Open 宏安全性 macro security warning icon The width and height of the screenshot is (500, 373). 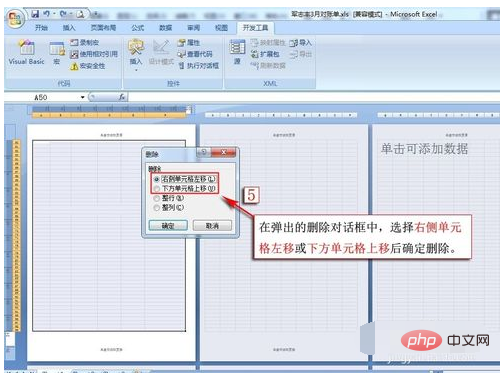(74, 66)
